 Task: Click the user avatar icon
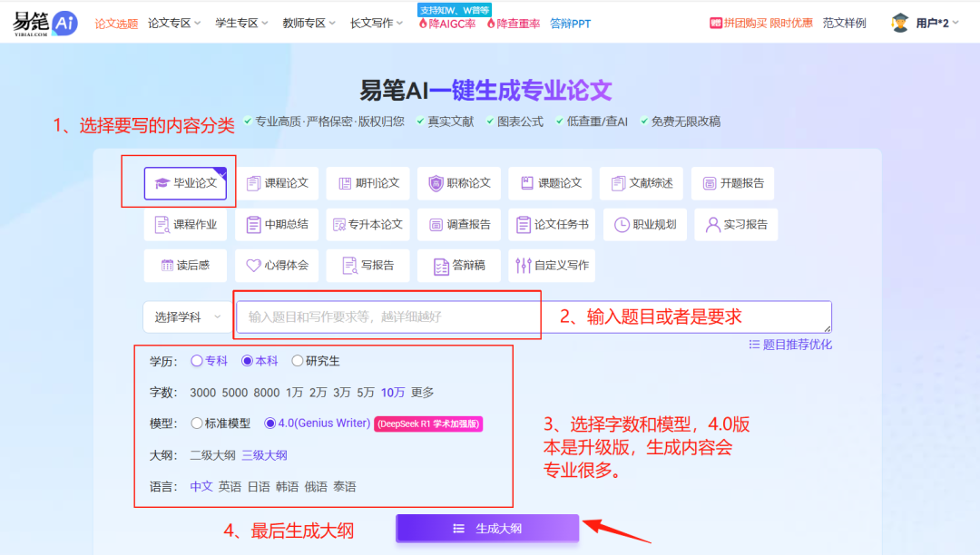(x=900, y=23)
